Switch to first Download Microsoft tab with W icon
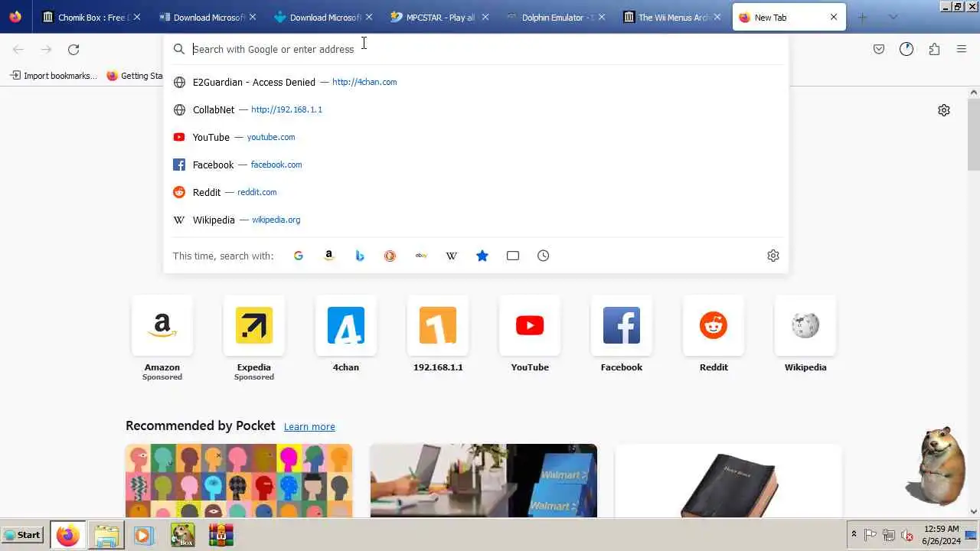The height and width of the screenshot is (551, 980). point(207,17)
